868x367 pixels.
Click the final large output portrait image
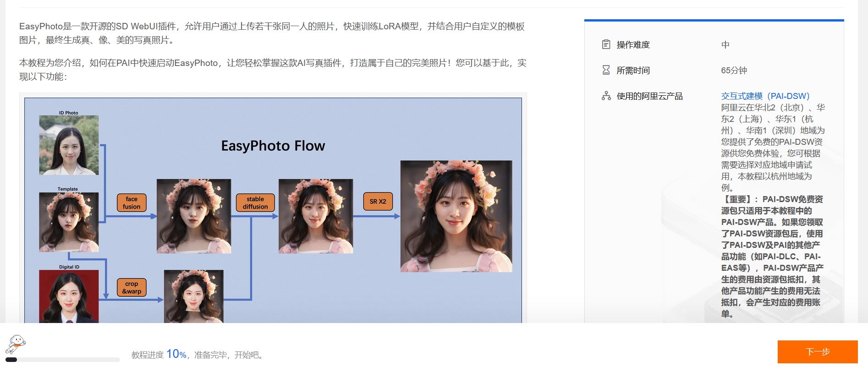[456, 216]
